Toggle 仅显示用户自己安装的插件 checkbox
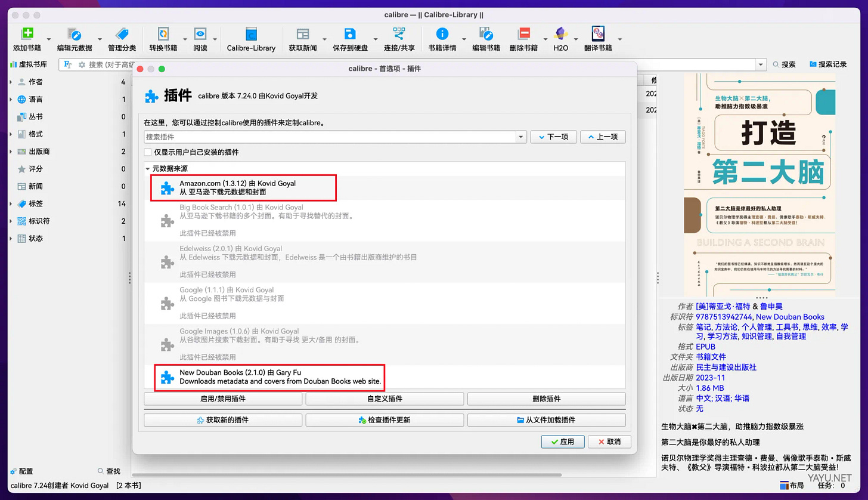 pos(148,152)
